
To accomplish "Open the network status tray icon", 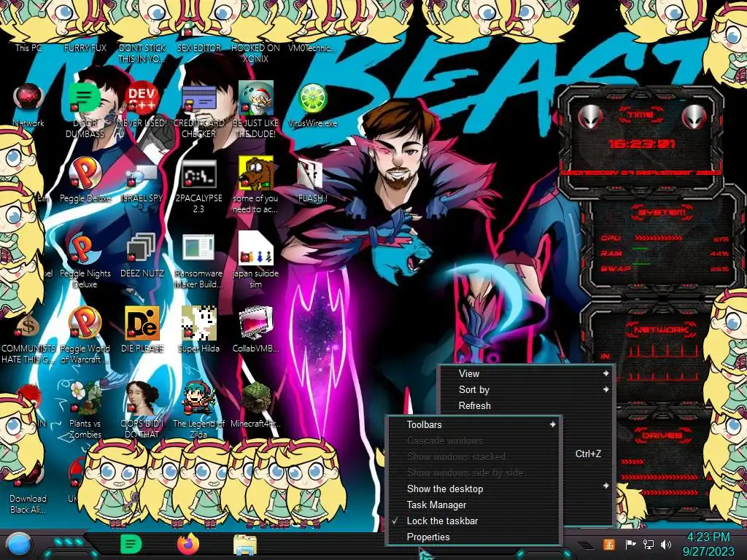I will (648, 544).
